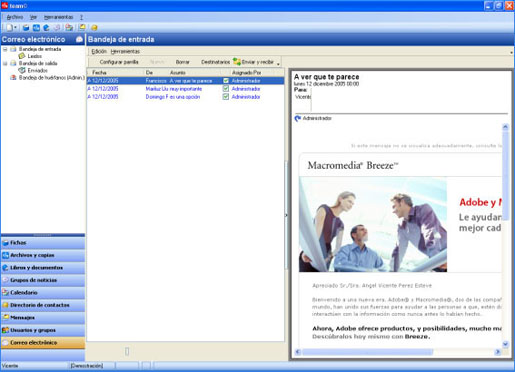Click the Calendario navigation icon
Screen dimensions: 515x372
[6, 293]
